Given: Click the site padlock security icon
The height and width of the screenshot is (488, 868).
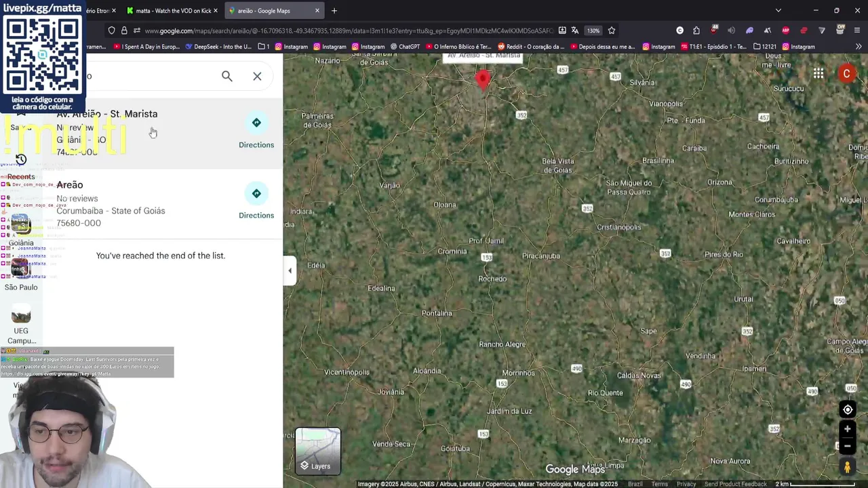Looking at the screenshot, I should tap(124, 30).
